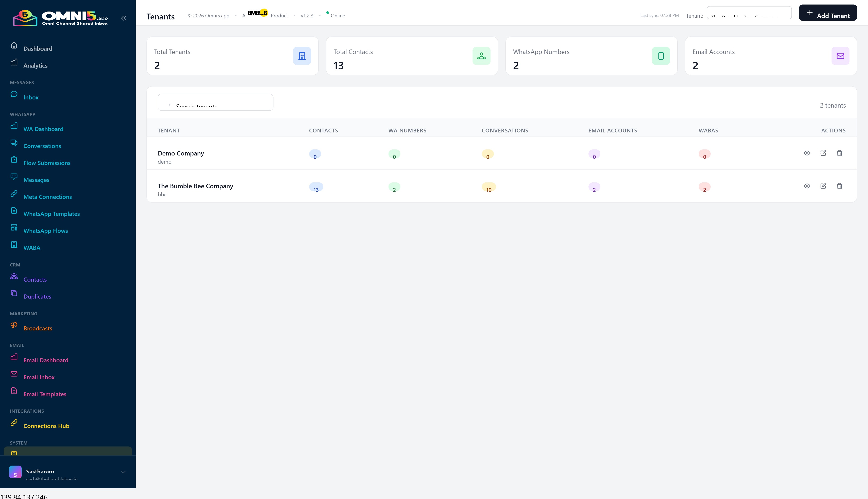Open WhatsApp Flows
Image resolution: width=868 pixels, height=499 pixels.
[46, 231]
